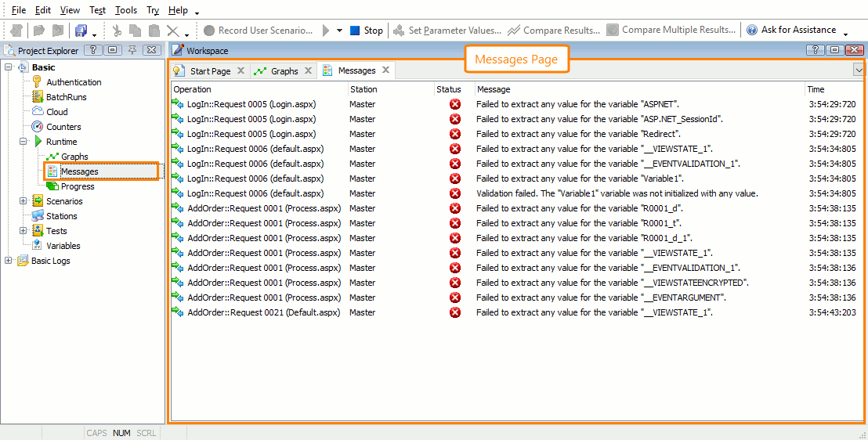Click error icon for "ASPNET" variable row
Screen dimensions: 868x440
point(455,104)
